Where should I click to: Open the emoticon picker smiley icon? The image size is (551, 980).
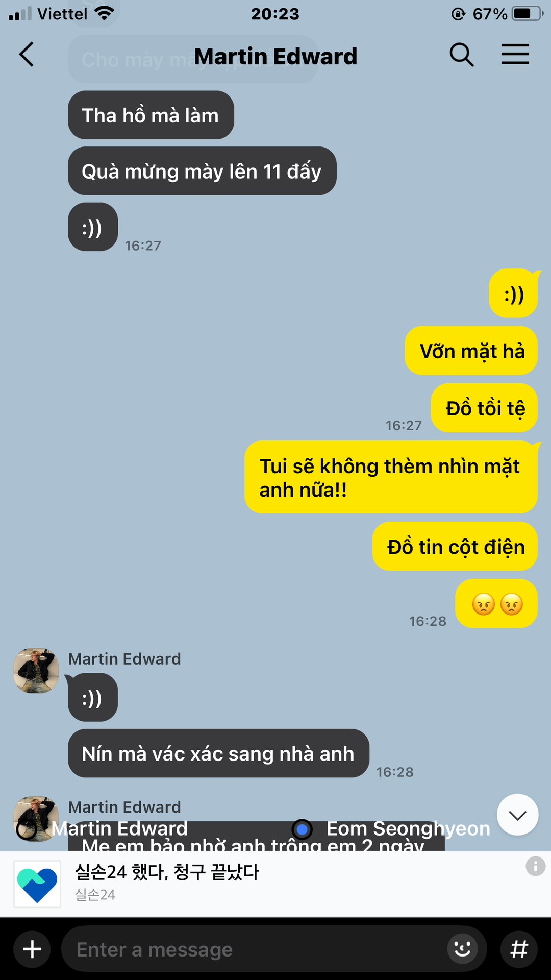pyautogui.click(x=462, y=949)
